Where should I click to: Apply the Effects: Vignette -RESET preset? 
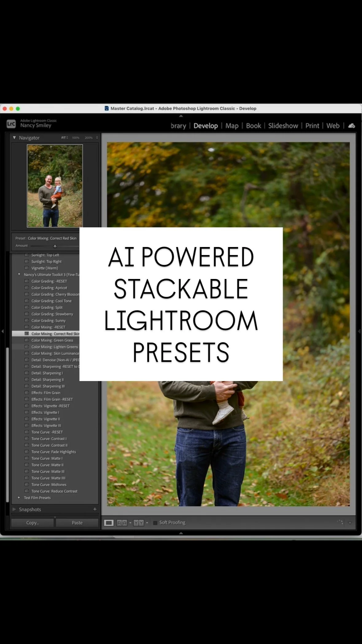point(50,406)
